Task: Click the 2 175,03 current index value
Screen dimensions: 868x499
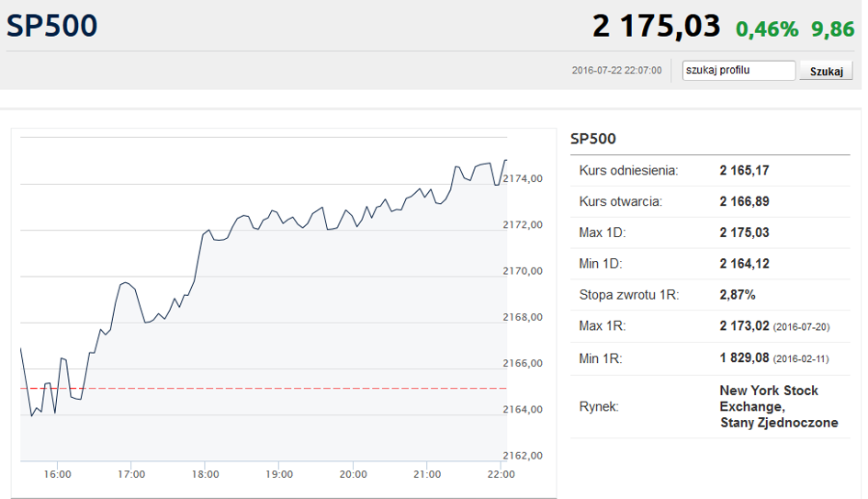Action: (656, 26)
